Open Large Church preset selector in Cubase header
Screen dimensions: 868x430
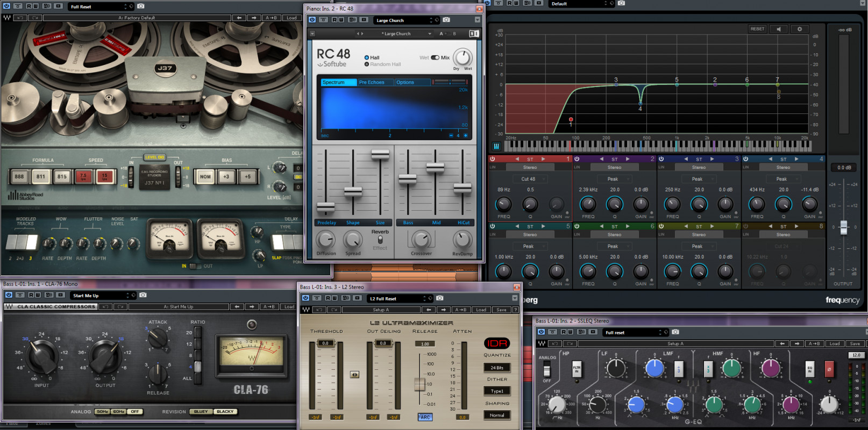(x=407, y=20)
